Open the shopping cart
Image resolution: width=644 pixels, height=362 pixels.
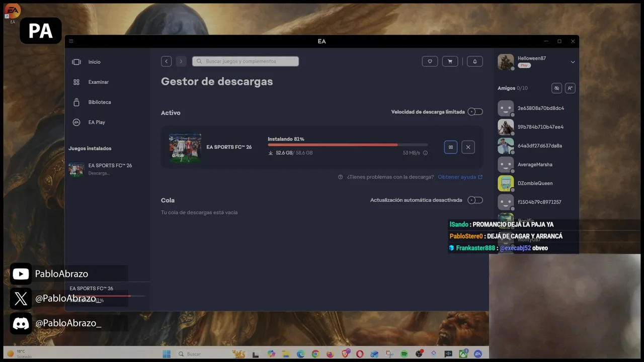point(450,61)
